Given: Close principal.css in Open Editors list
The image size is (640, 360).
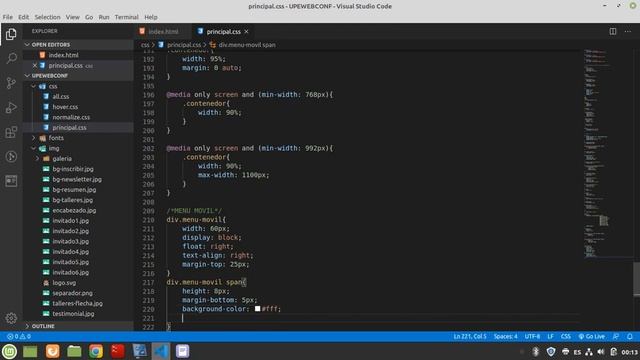Looking at the screenshot, I should 35,65.
